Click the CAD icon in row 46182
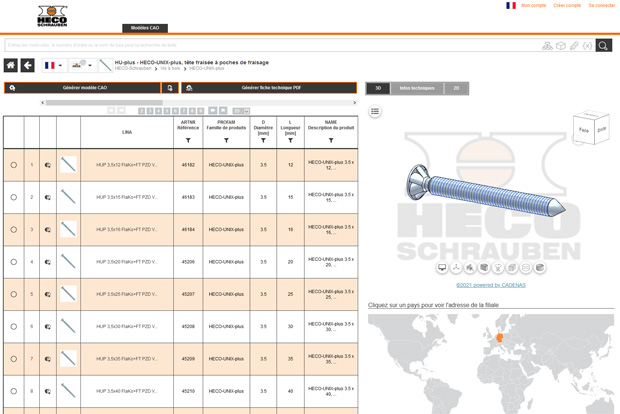 (x=48, y=165)
